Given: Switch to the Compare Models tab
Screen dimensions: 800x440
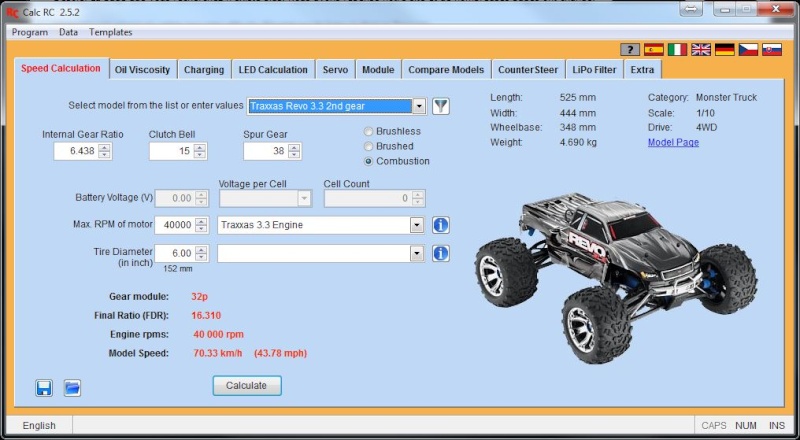Looking at the screenshot, I should click(x=446, y=70).
